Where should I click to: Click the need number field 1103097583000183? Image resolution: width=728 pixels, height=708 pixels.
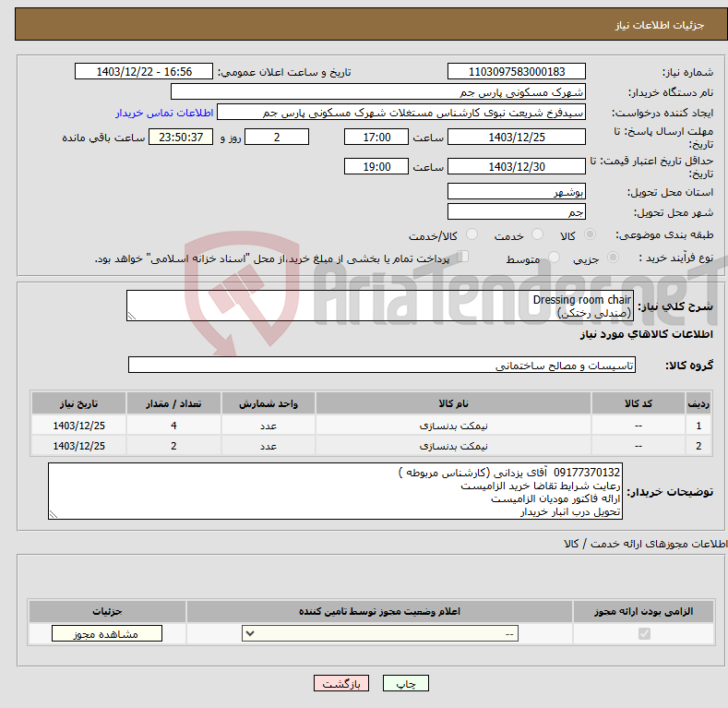pos(517,72)
